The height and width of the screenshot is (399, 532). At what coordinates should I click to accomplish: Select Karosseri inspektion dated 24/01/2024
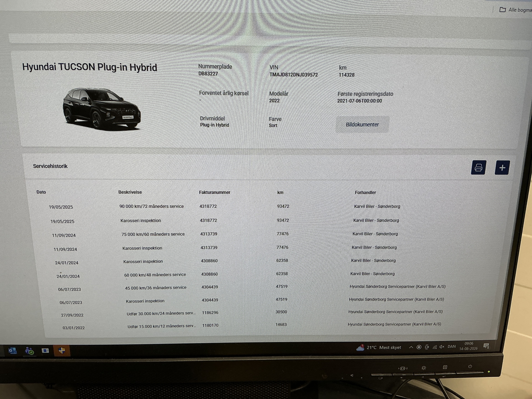coord(143,261)
